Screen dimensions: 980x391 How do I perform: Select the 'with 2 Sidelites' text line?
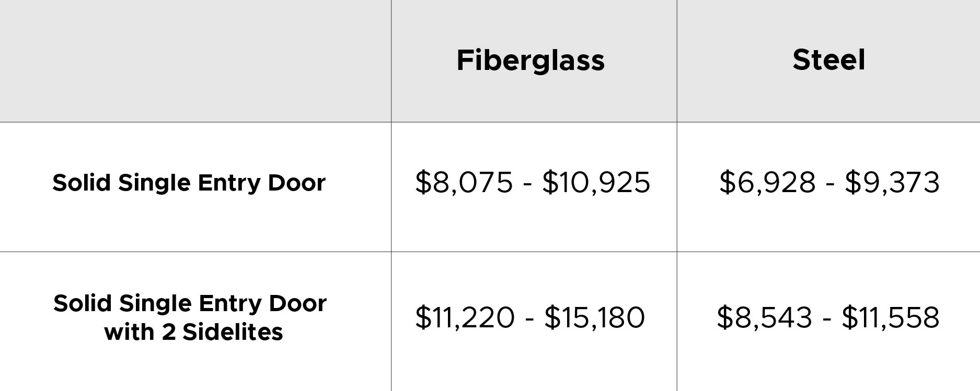tap(193, 332)
